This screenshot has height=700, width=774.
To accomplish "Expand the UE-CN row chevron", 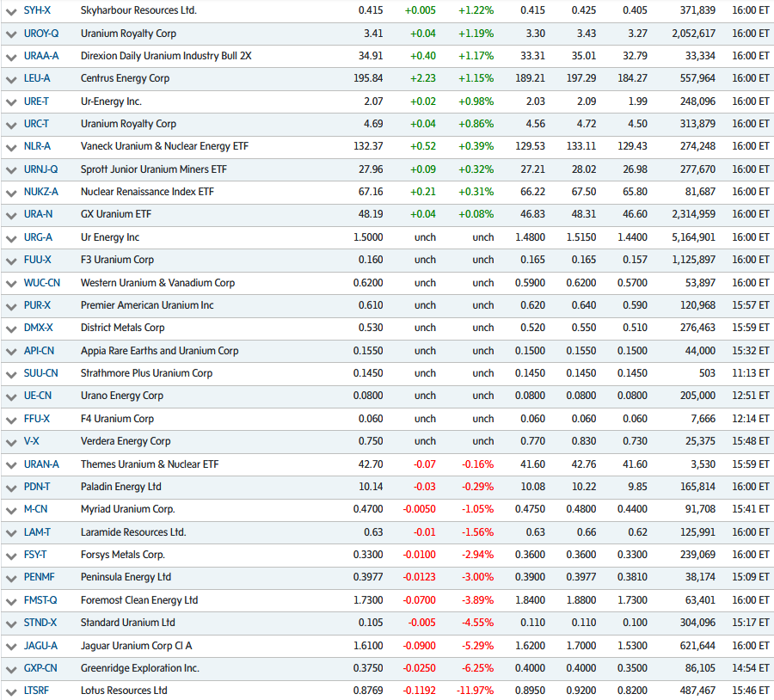I will [11, 396].
